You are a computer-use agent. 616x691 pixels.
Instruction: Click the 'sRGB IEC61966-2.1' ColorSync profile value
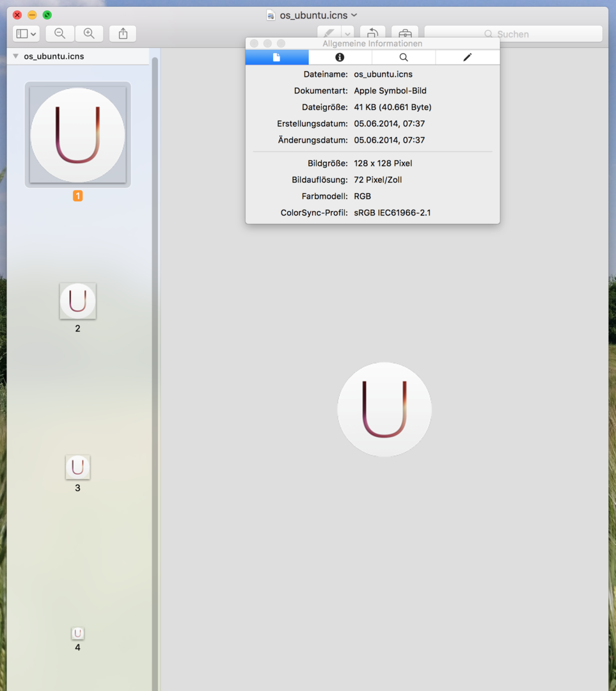[392, 213]
